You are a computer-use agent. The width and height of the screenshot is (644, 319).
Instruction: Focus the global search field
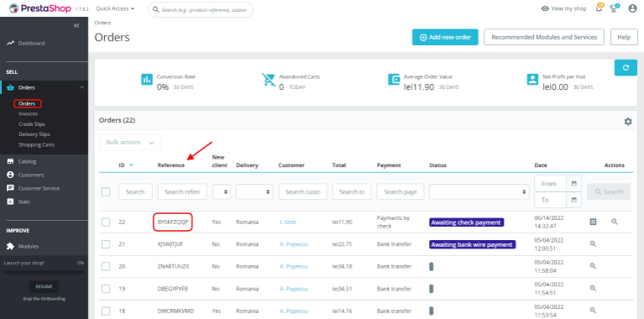[x=201, y=9]
